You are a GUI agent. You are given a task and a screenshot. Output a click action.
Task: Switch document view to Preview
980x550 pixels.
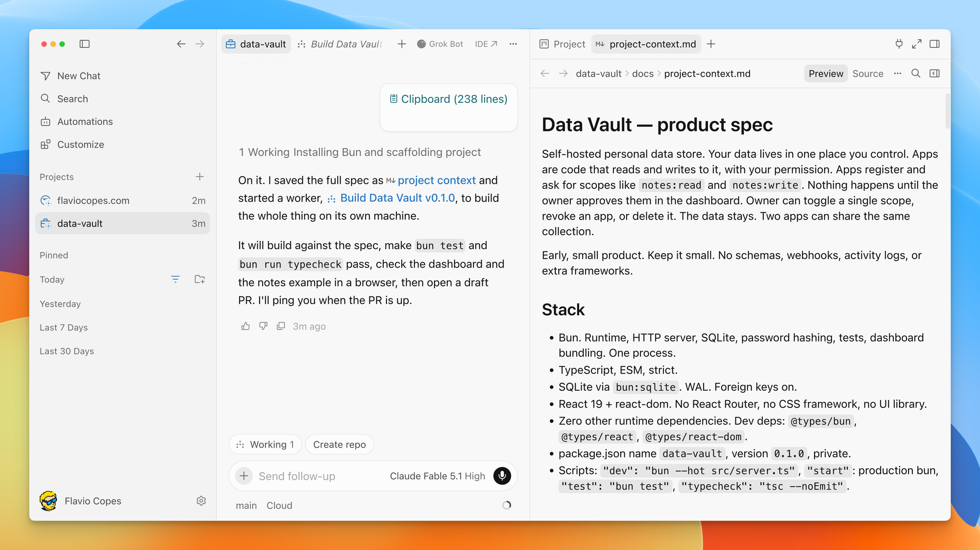pyautogui.click(x=826, y=74)
